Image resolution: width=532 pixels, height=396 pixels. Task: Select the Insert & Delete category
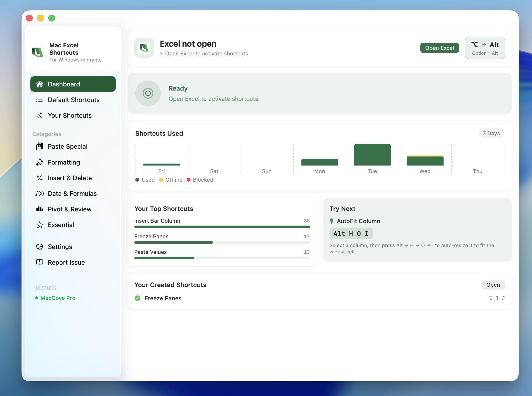(x=73, y=178)
